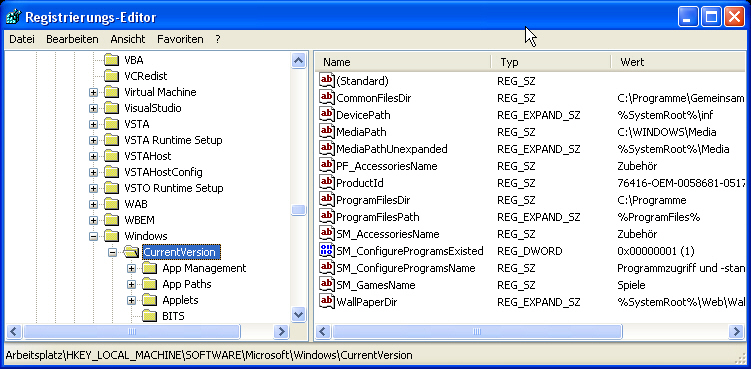Click the VCRedist folder icon
This screenshot has width=751, height=369.
tap(112, 76)
